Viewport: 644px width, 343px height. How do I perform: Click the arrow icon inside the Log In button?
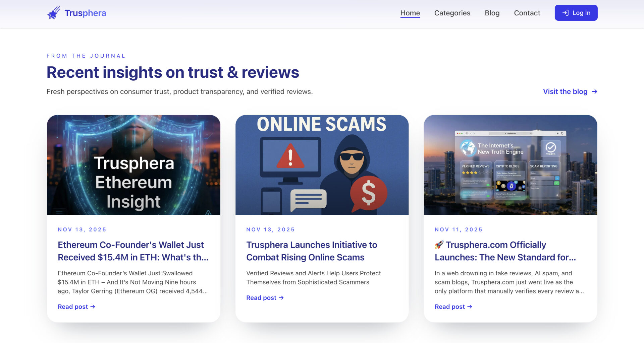(566, 13)
